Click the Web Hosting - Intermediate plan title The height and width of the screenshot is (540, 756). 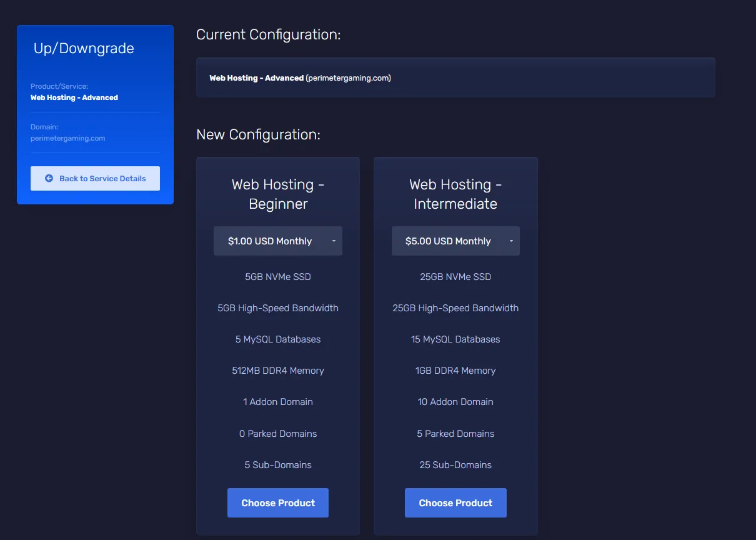(x=455, y=194)
